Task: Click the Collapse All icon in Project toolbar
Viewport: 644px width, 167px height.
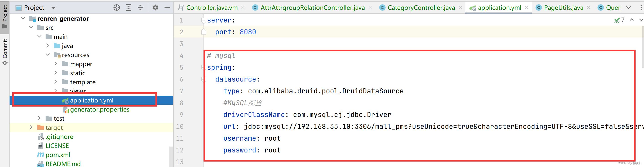Action: (141, 8)
